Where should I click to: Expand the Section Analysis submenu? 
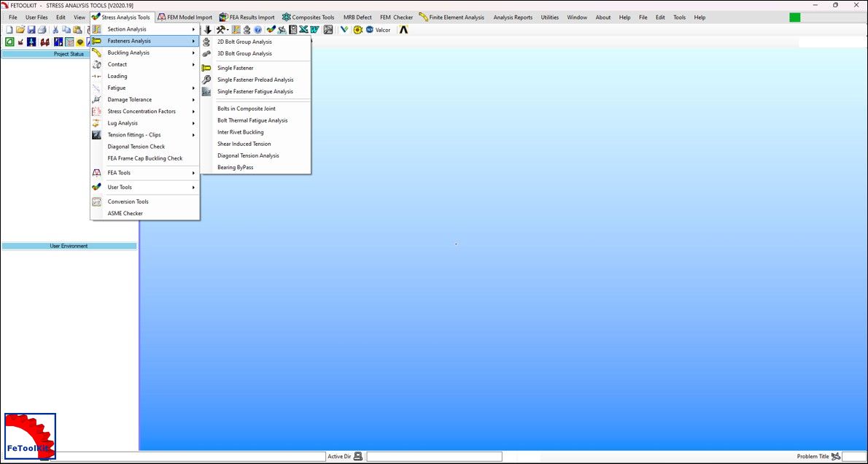(145, 28)
